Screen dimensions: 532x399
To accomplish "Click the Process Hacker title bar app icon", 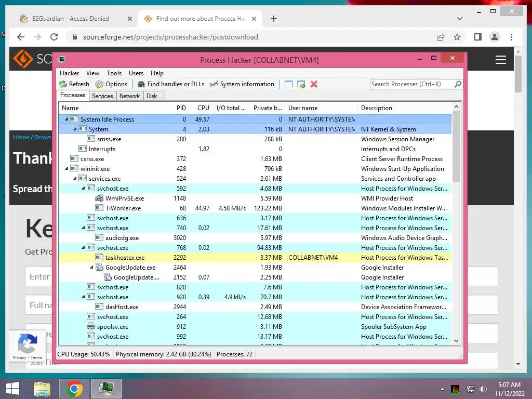I will pyautogui.click(x=61, y=60).
